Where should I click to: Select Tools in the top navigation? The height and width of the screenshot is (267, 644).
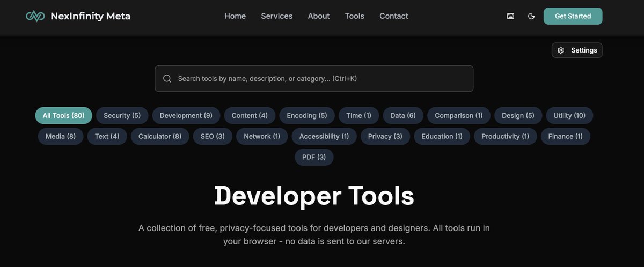coord(355,16)
